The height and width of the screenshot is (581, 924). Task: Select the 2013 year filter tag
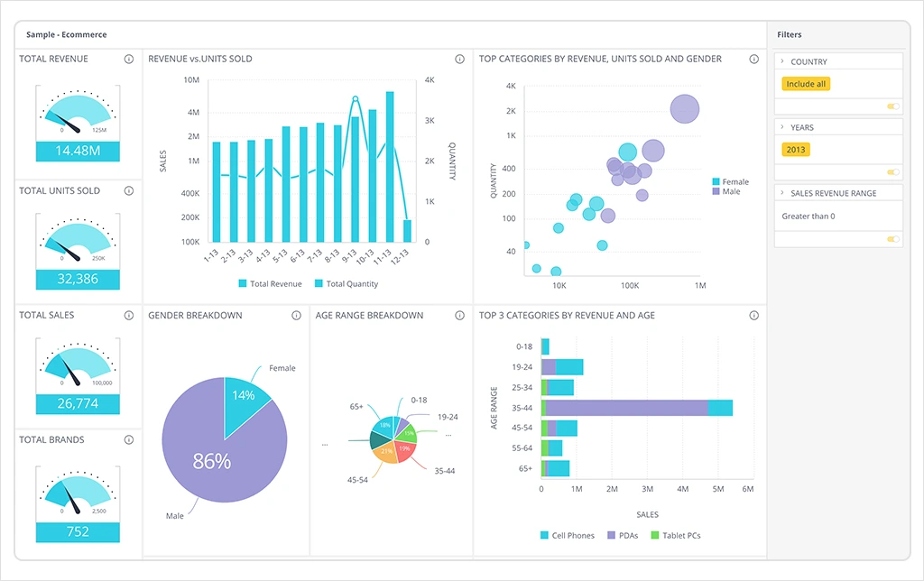(x=796, y=150)
